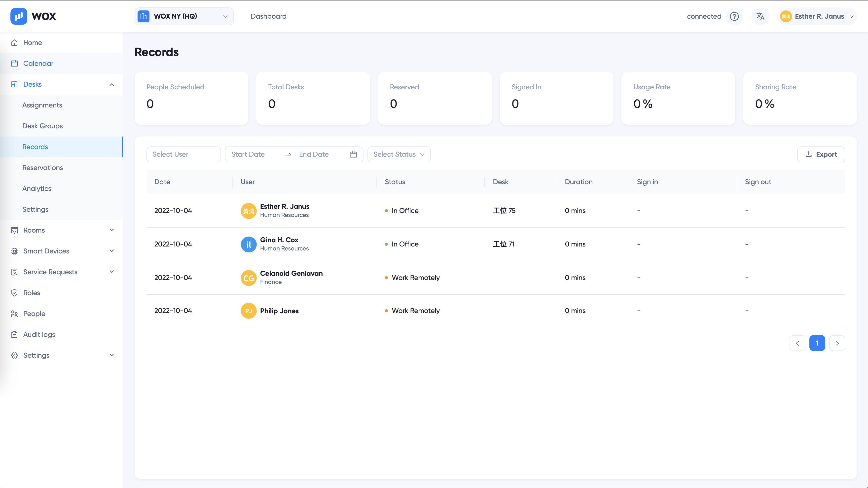The height and width of the screenshot is (488, 868).
Task: Go to next page arrow
Action: tap(837, 343)
